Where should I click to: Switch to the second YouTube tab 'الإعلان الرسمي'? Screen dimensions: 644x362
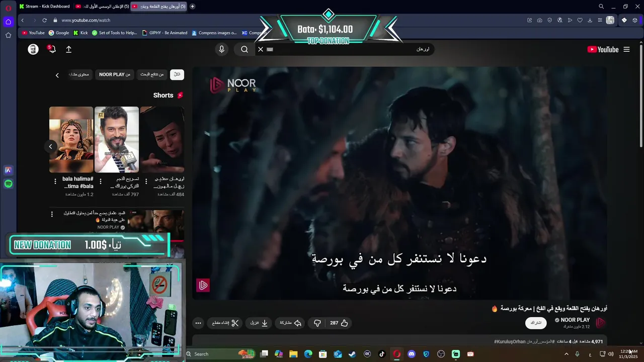pyautogui.click(x=102, y=7)
